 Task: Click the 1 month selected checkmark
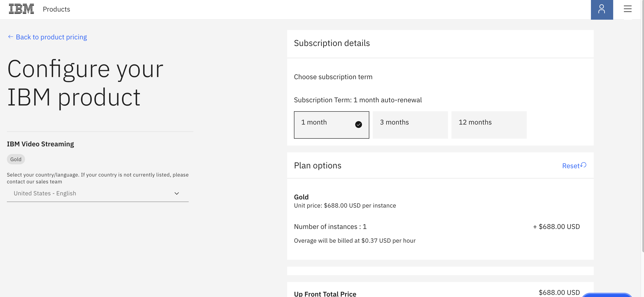click(358, 125)
